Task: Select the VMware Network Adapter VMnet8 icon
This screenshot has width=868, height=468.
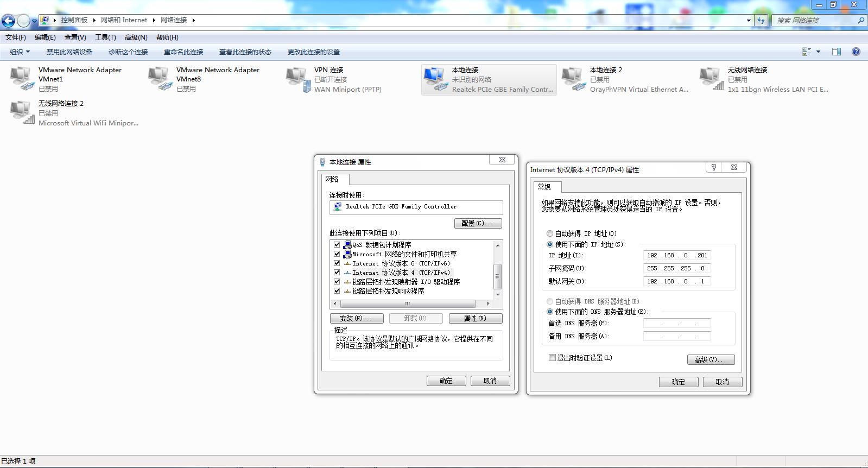Action: (159, 79)
